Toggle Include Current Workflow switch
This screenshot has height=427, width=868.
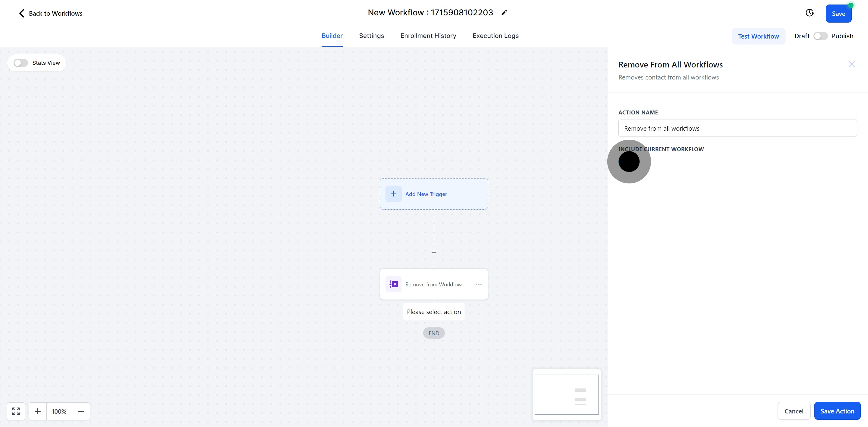629,162
